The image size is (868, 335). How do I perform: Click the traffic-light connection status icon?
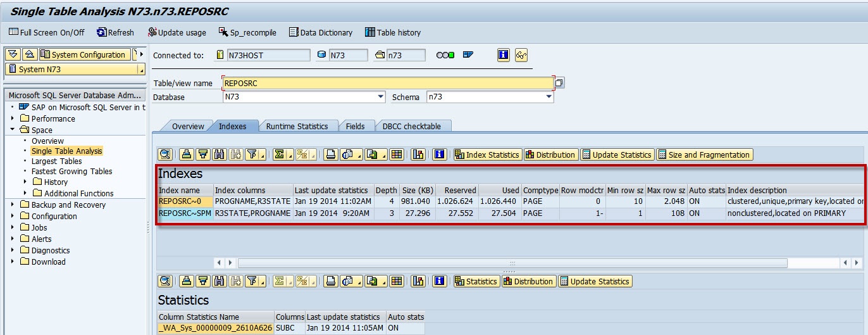pyautogui.click(x=445, y=55)
